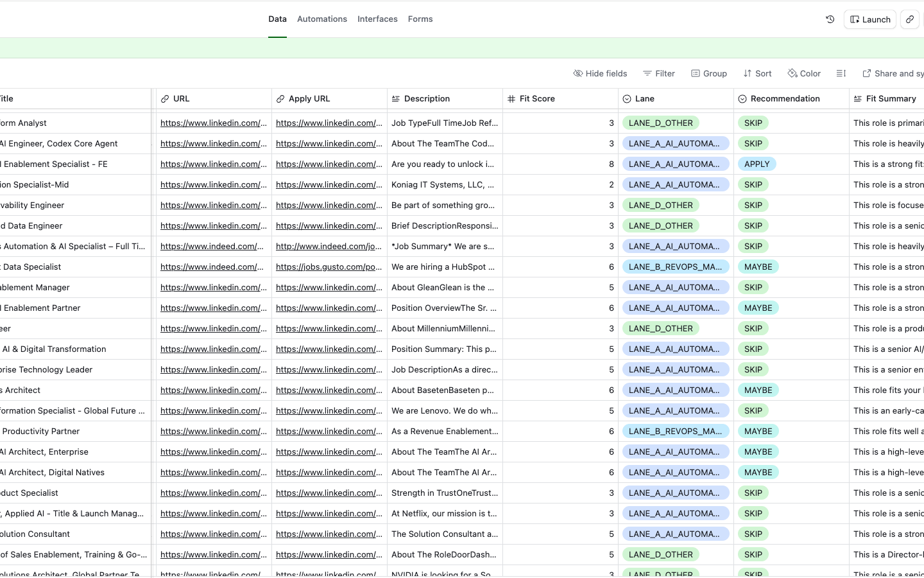This screenshot has width=924, height=578.
Task: Select 'AI Architect, Digital Natives' title cell
Action: click(75, 472)
